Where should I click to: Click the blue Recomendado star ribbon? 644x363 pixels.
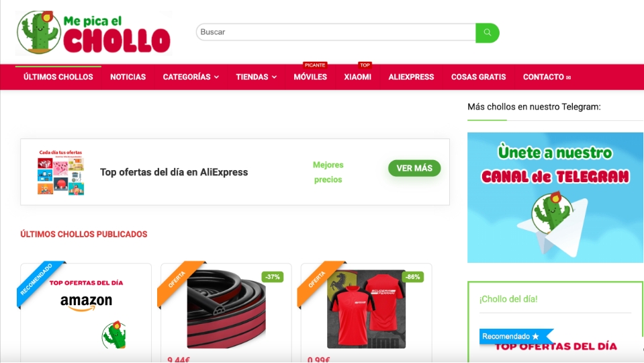(516, 336)
